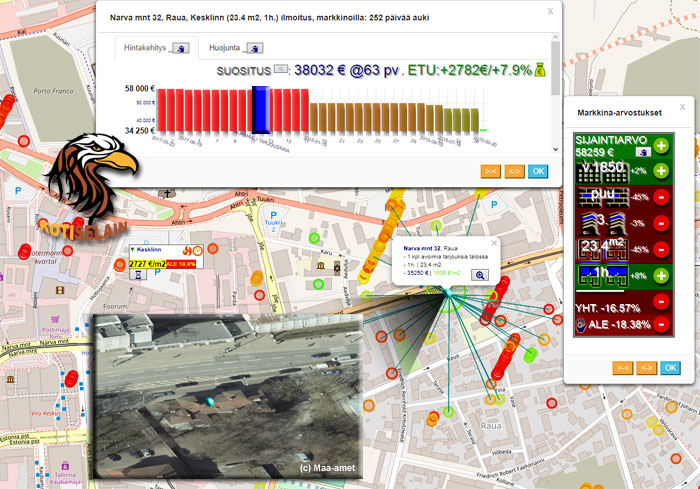Toggle the red minus on the 23.4 m2 row

click(x=661, y=250)
